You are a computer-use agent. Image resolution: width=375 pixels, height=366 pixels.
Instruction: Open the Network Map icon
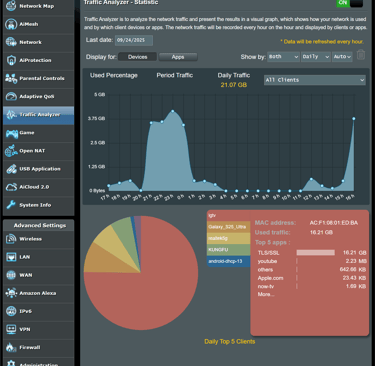[11, 6]
